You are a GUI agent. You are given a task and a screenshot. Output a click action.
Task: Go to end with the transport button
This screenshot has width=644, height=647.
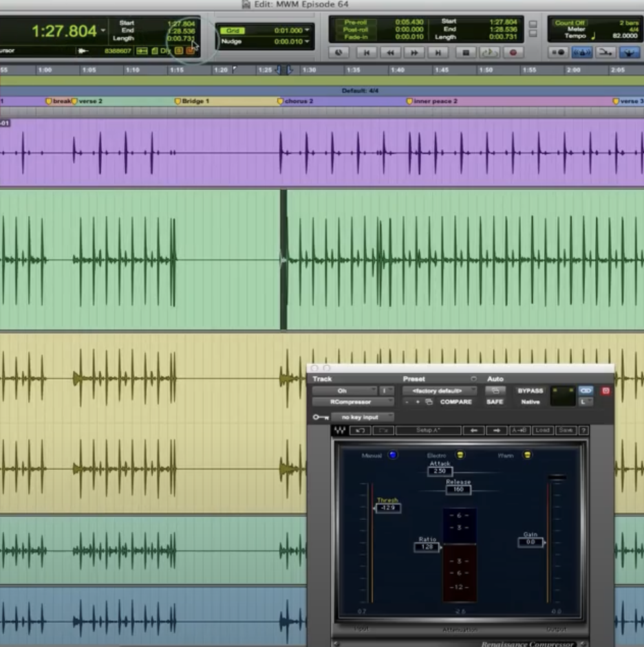[438, 52]
